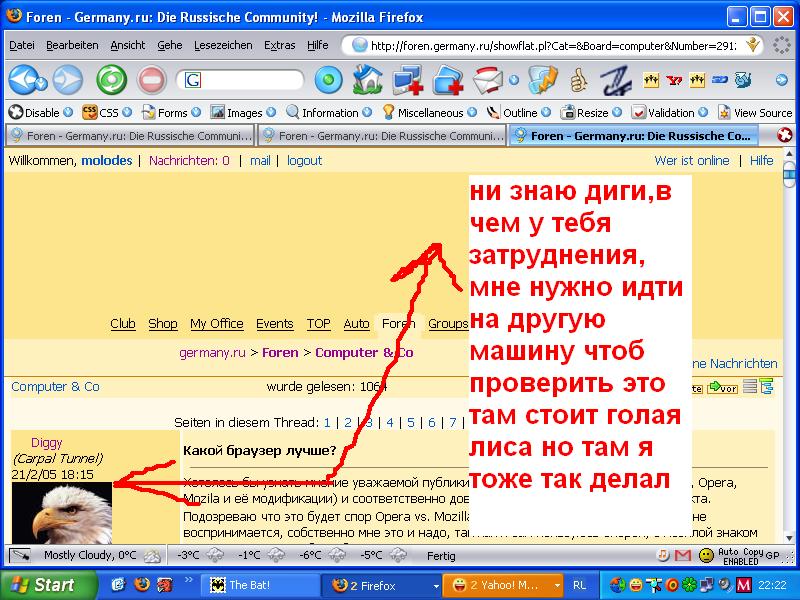This screenshot has width=800, height=600.
Task: Open the Bearbeiten menu
Action: (x=72, y=45)
